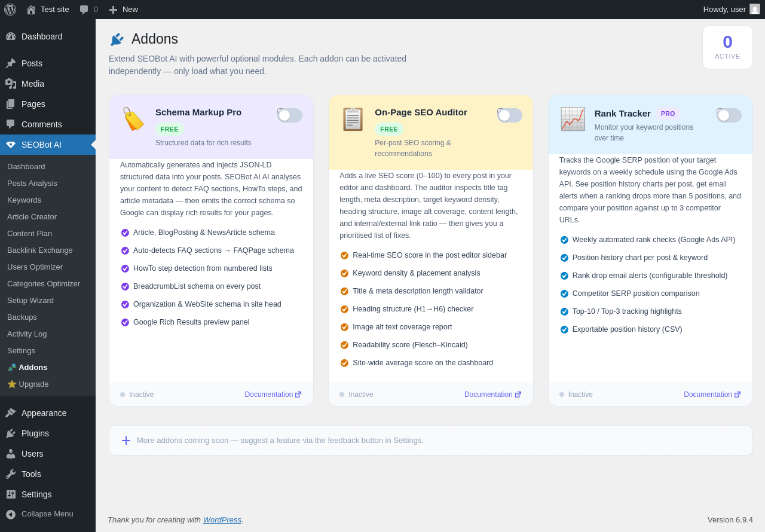765x532 pixels.
Task: Open Schema Markup Pro Documentation link
Action: (x=273, y=395)
